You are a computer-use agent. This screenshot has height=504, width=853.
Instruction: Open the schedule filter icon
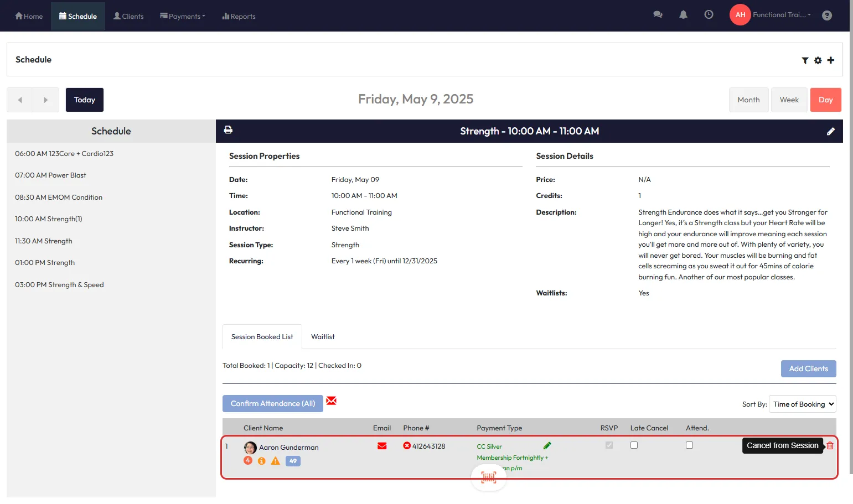coord(805,60)
